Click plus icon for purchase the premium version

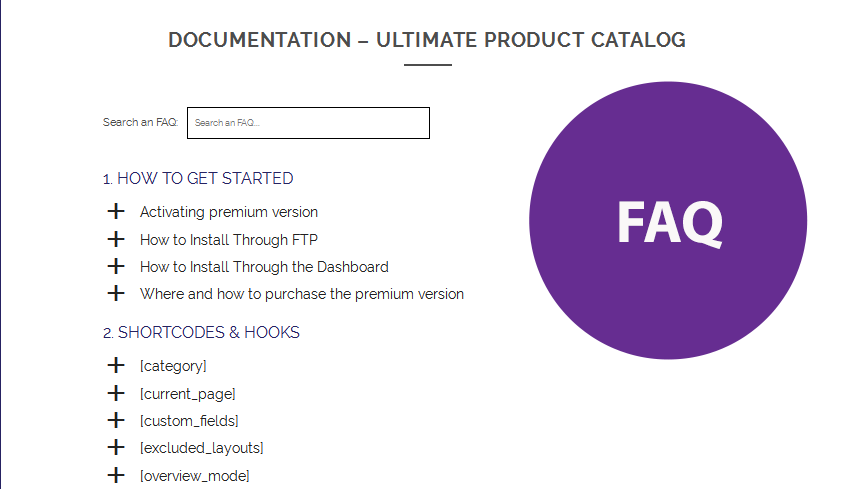click(x=116, y=294)
